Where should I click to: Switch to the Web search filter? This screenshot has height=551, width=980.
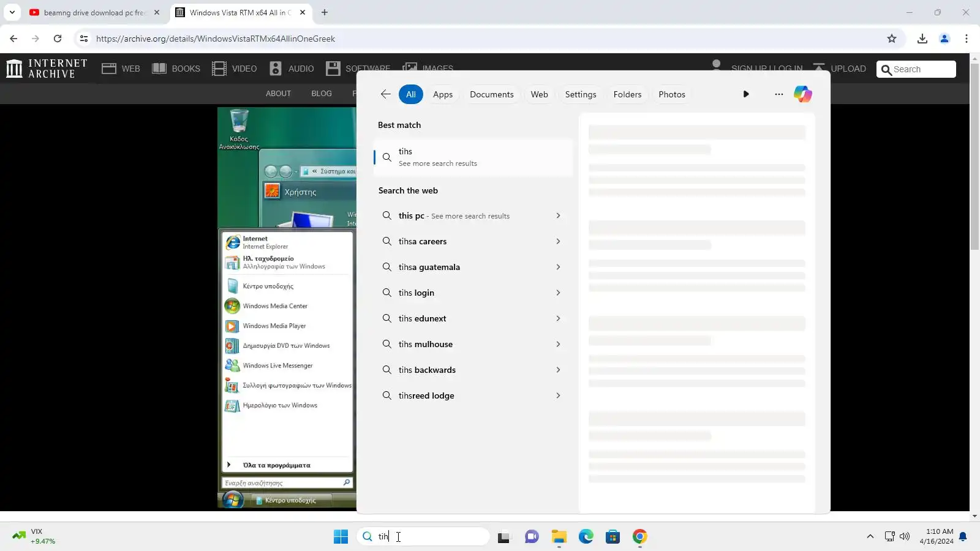(x=540, y=94)
